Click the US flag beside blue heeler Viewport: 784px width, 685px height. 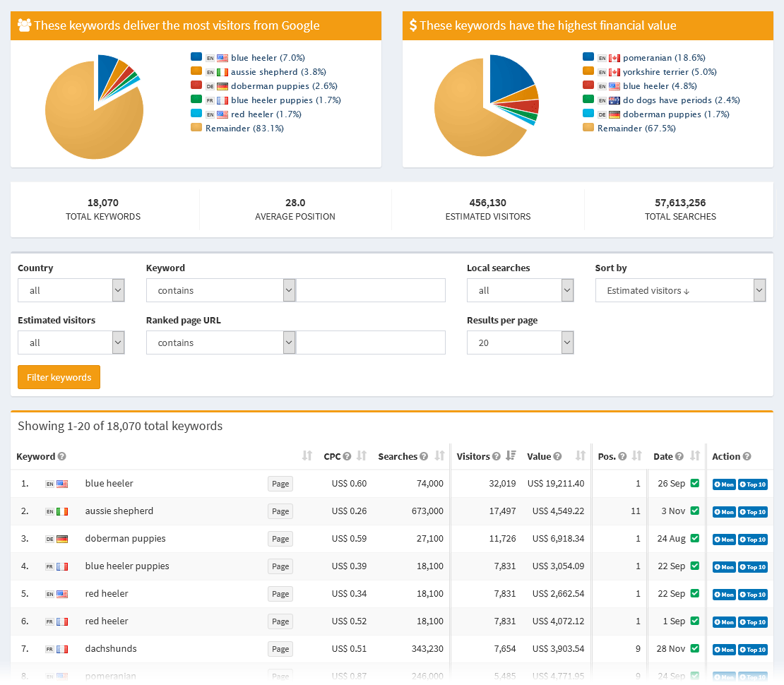[x=63, y=483]
